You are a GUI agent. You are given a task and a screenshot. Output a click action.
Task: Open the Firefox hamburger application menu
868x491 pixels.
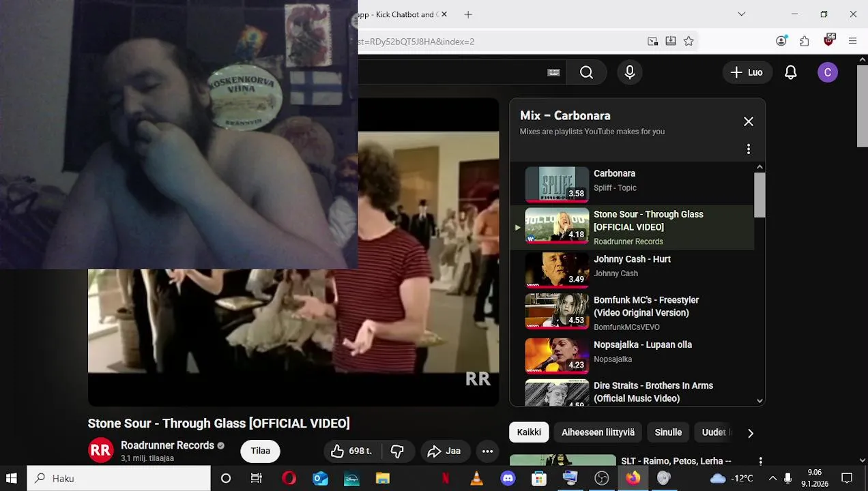(852, 41)
